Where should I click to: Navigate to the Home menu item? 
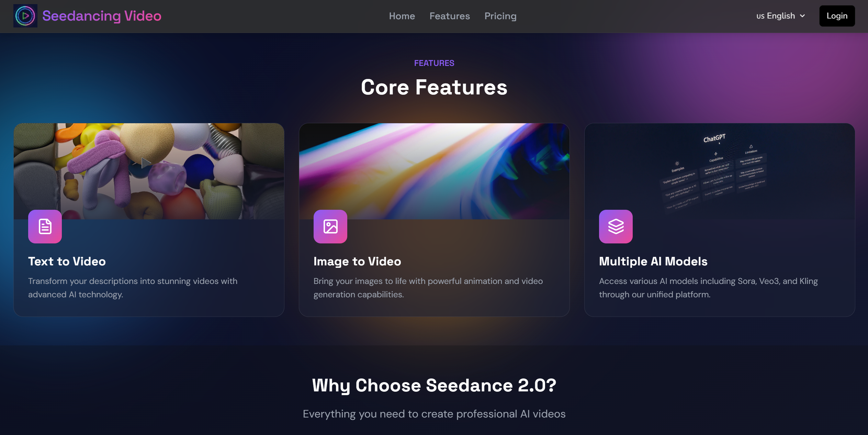click(x=402, y=16)
